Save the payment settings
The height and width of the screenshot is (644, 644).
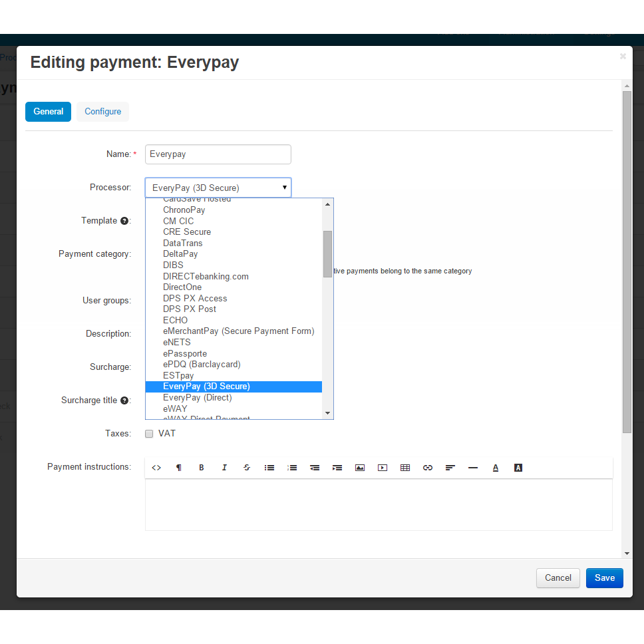(x=605, y=578)
